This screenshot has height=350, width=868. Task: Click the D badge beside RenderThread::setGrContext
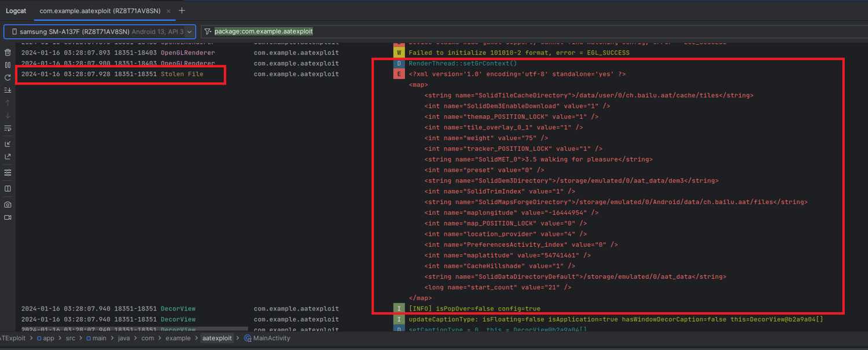tap(399, 64)
